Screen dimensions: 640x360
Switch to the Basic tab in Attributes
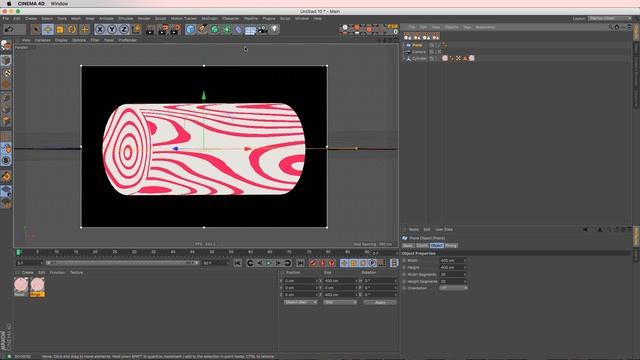(408, 245)
